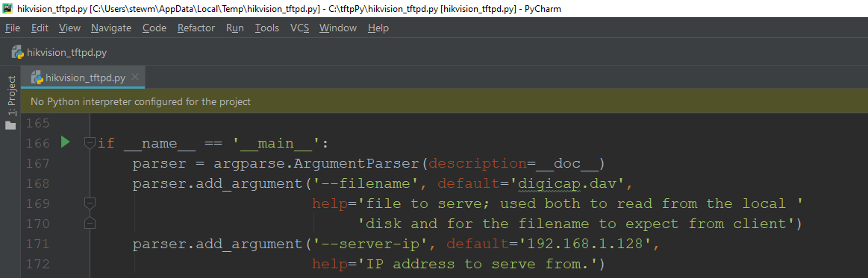868x278 pixels.
Task: Open the Navigate menu
Action: [111, 28]
